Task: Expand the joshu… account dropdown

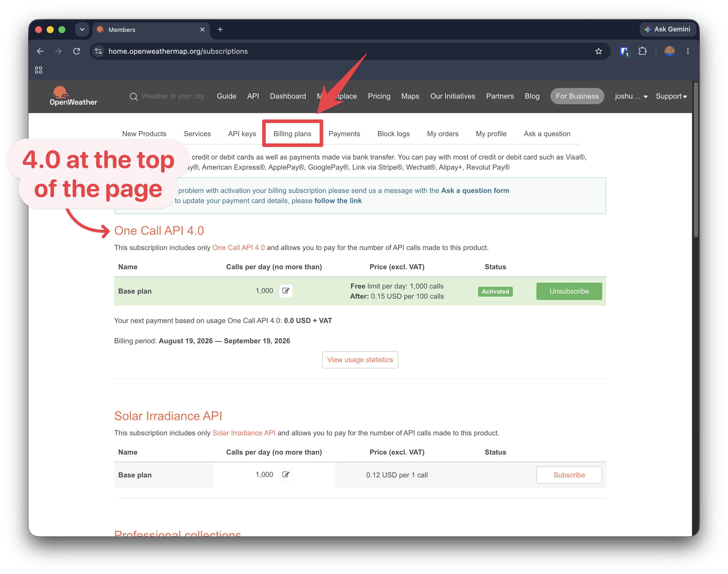Action: (x=631, y=96)
